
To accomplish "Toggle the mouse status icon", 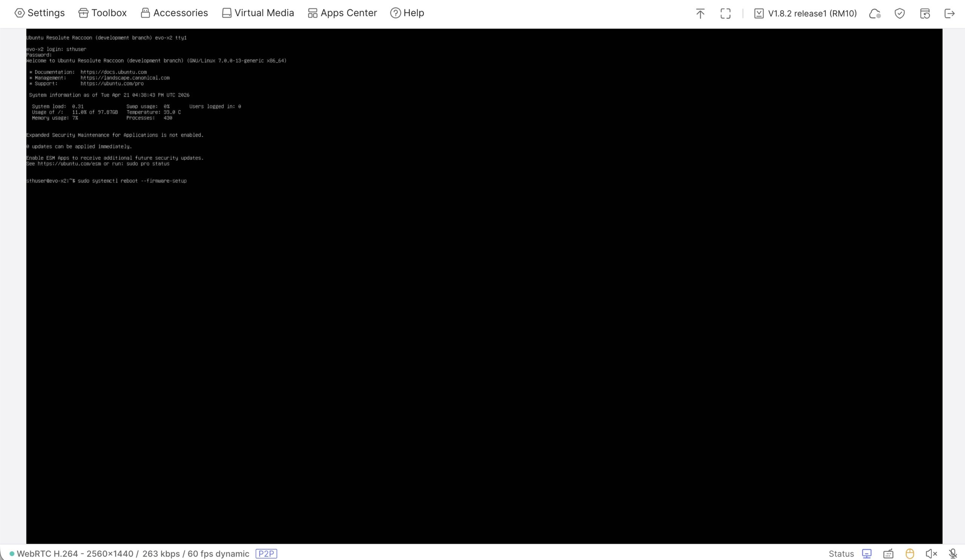I will pos(910,554).
